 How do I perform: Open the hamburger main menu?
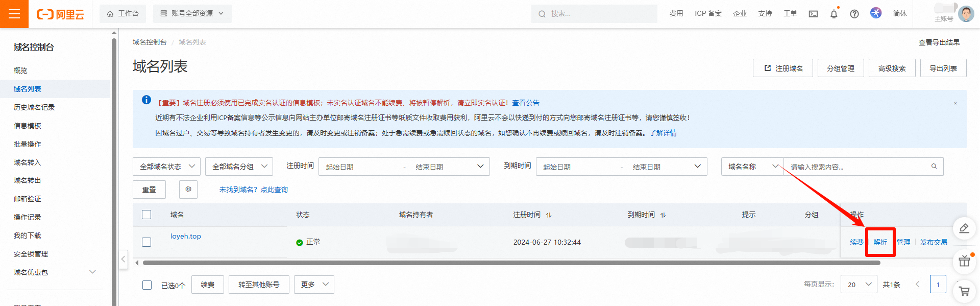[14, 14]
